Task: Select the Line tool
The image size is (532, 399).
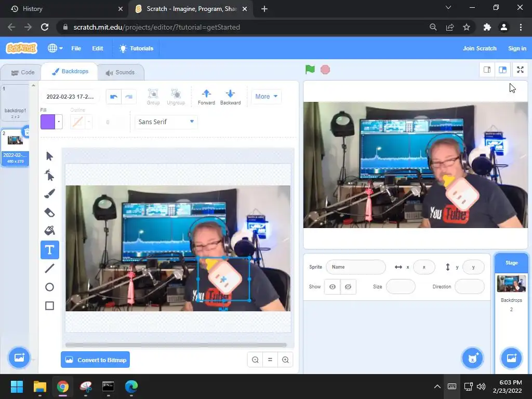Action: point(49,269)
